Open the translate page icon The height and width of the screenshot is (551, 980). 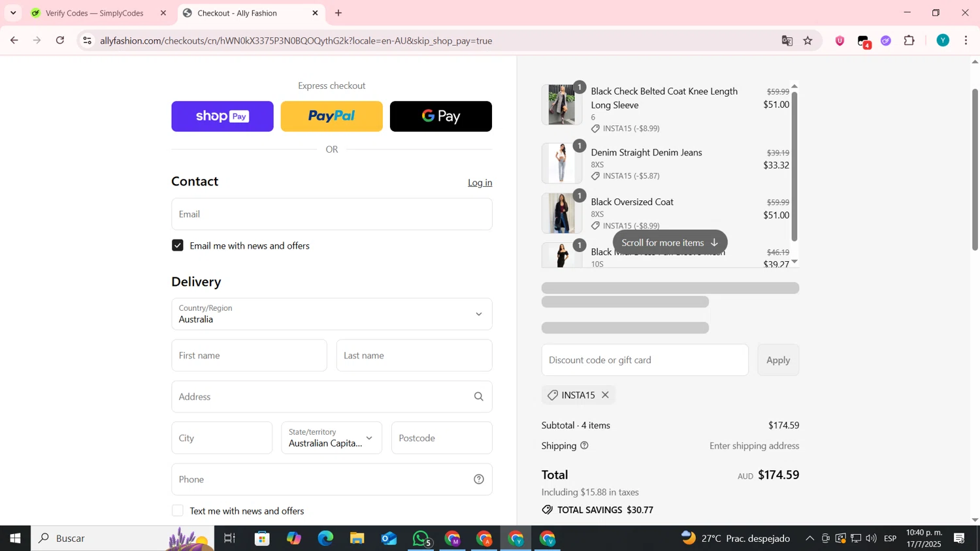(787, 40)
